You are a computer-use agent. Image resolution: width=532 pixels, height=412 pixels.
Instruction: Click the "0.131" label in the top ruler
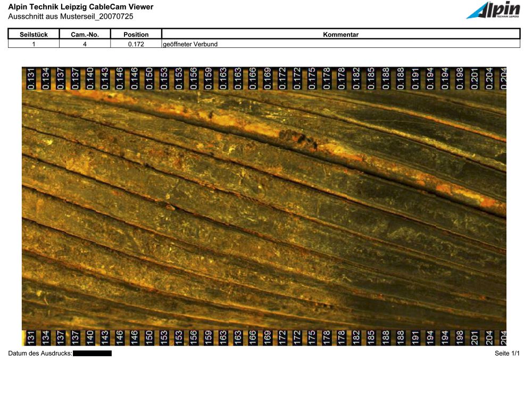[31, 78]
